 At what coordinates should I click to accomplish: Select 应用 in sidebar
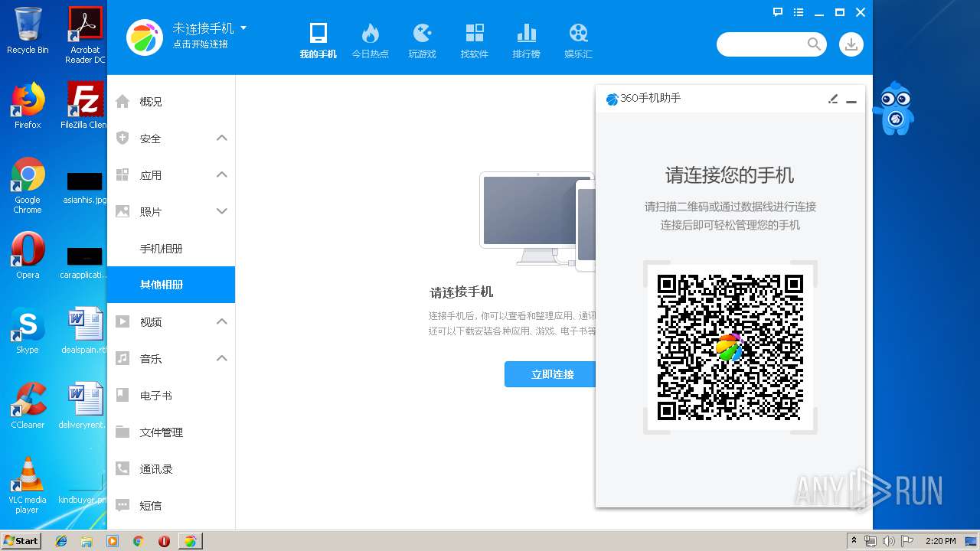(171, 175)
